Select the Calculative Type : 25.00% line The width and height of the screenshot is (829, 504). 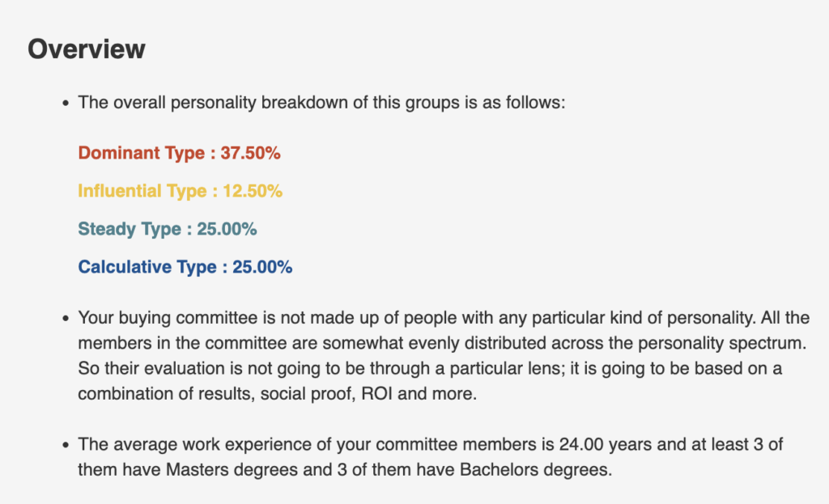pyautogui.click(x=185, y=267)
